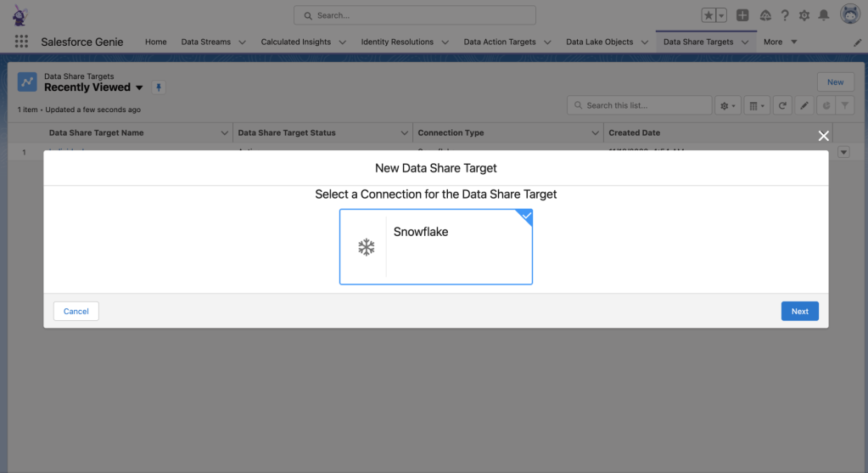Expand the favorites list dropdown arrow
Image resolution: width=868 pixels, height=473 pixels.
(721, 15)
